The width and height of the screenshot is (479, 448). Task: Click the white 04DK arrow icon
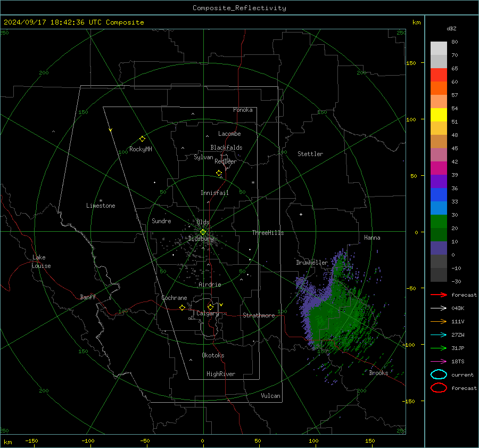(439, 308)
